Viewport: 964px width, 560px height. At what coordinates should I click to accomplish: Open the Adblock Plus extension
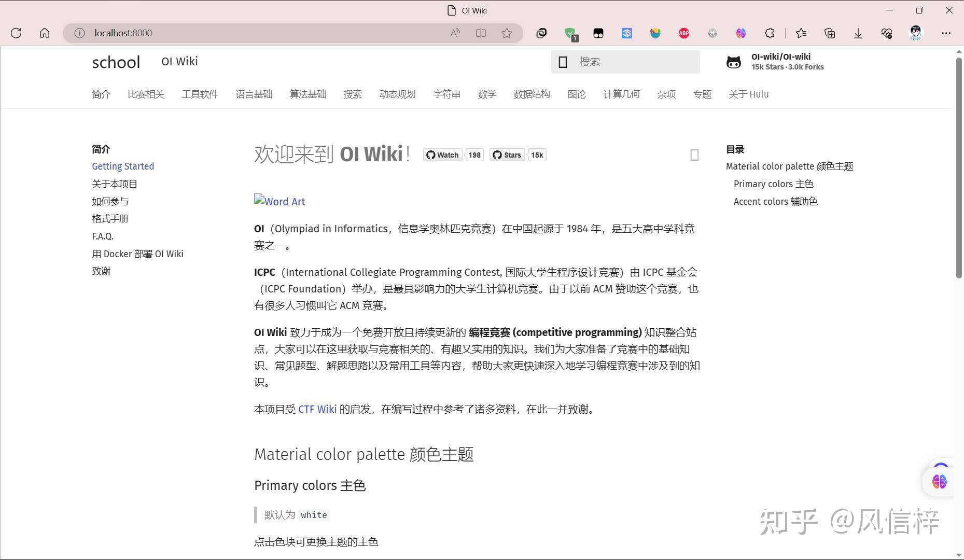pyautogui.click(x=683, y=33)
